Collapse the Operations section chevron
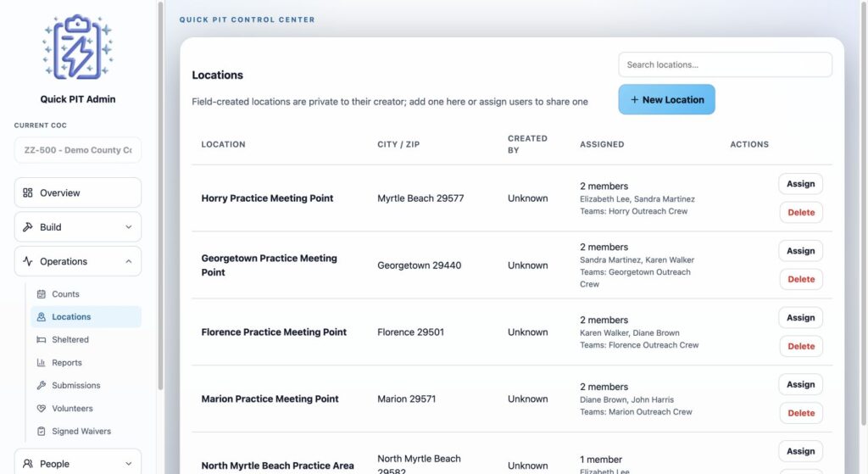 129,261
